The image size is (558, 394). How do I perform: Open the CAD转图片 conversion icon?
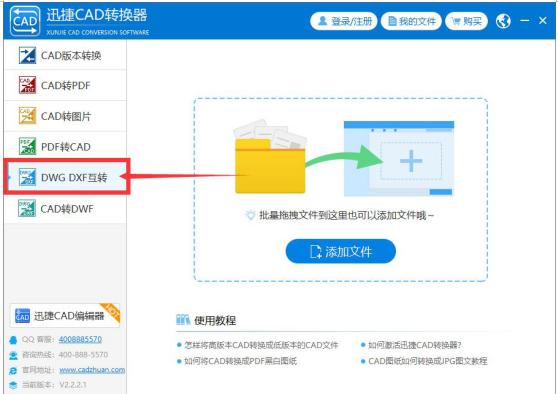point(27,116)
